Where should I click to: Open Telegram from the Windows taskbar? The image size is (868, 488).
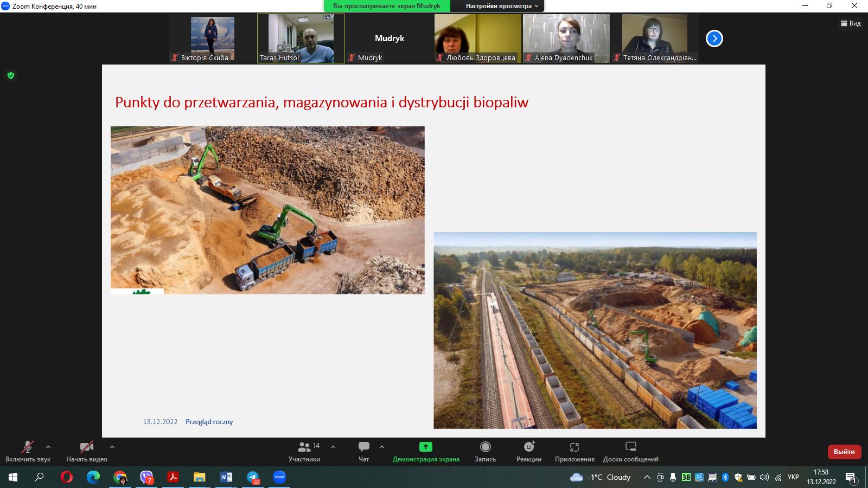tap(253, 477)
